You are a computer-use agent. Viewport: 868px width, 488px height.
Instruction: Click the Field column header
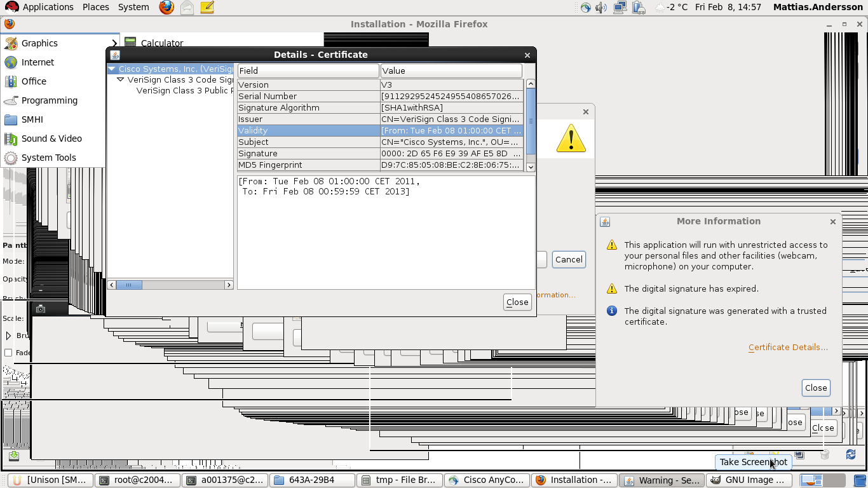pyautogui.click(x=308, y=71)
